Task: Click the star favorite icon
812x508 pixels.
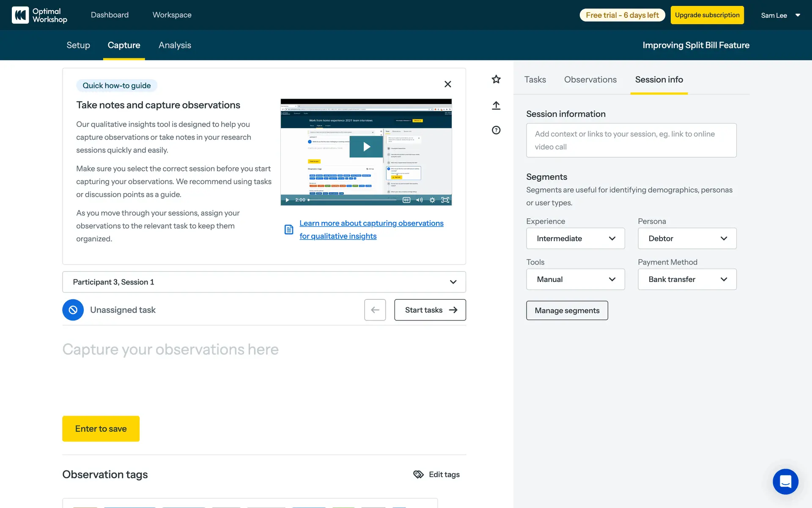Action: (496, 79)
